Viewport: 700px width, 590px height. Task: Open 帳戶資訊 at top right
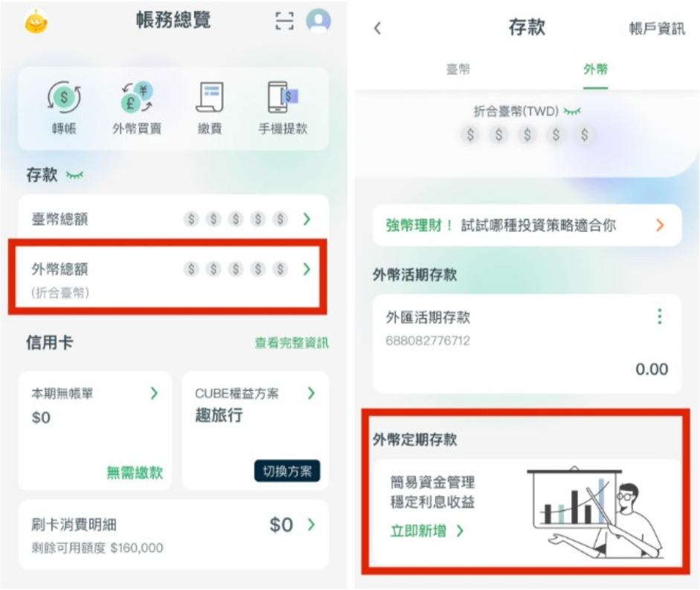(657, 28)
